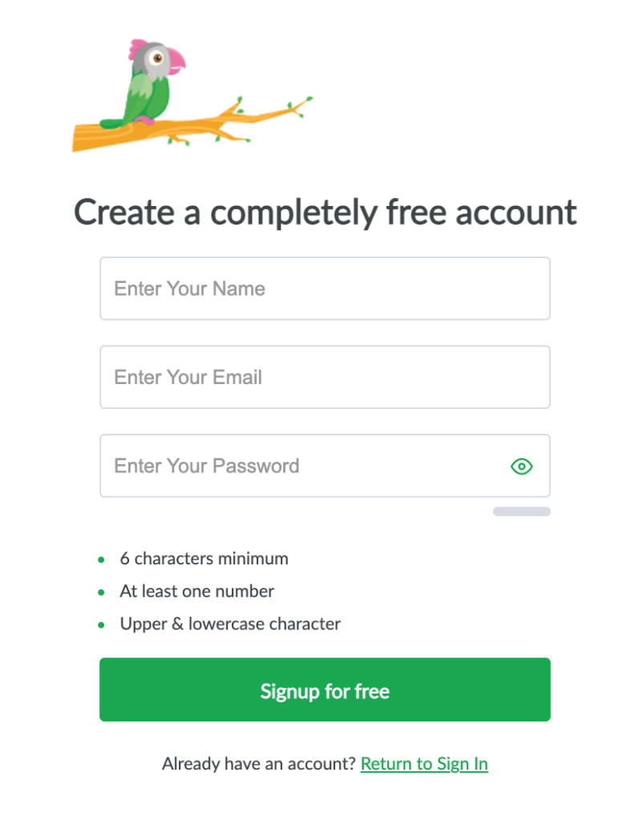Open the Return to Sign In link
This screenshot has width=644, height=821.
tap(424, 763)
